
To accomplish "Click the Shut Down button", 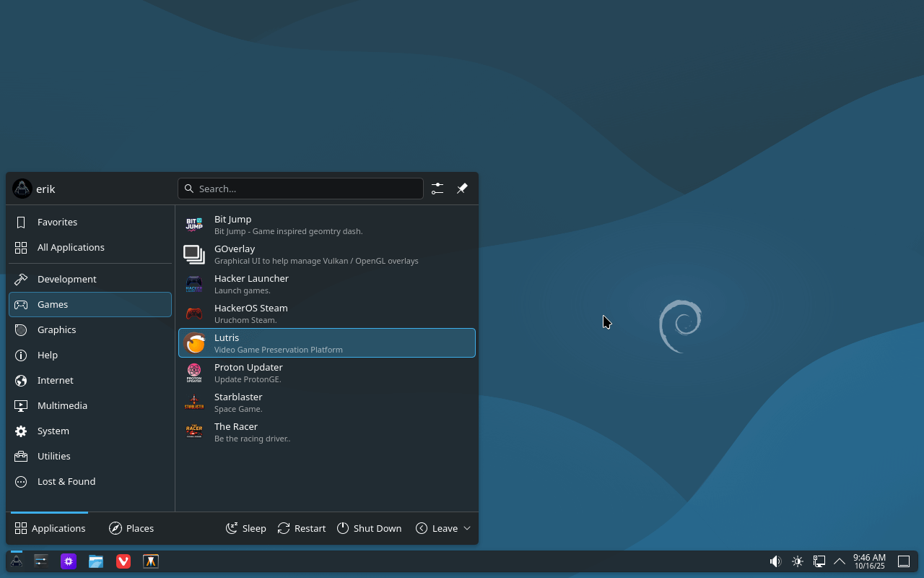I will [x=369, y=528].
